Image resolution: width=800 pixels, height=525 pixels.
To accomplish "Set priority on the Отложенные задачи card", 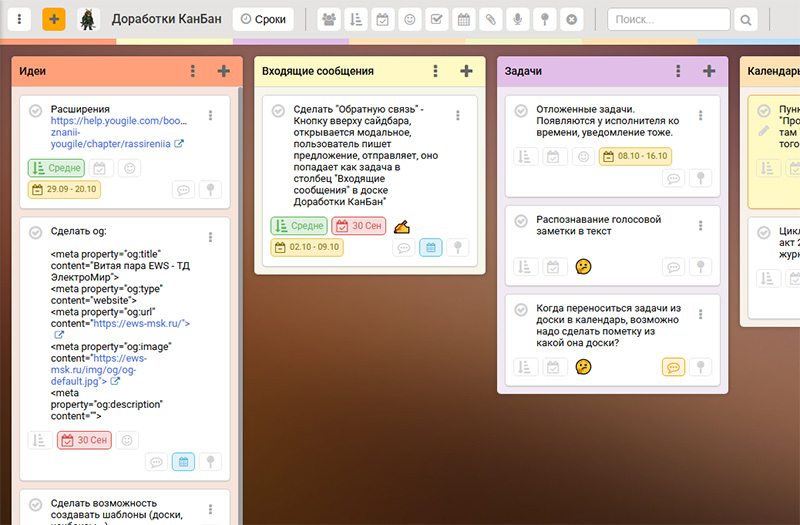I will click(x=525, y=157).
